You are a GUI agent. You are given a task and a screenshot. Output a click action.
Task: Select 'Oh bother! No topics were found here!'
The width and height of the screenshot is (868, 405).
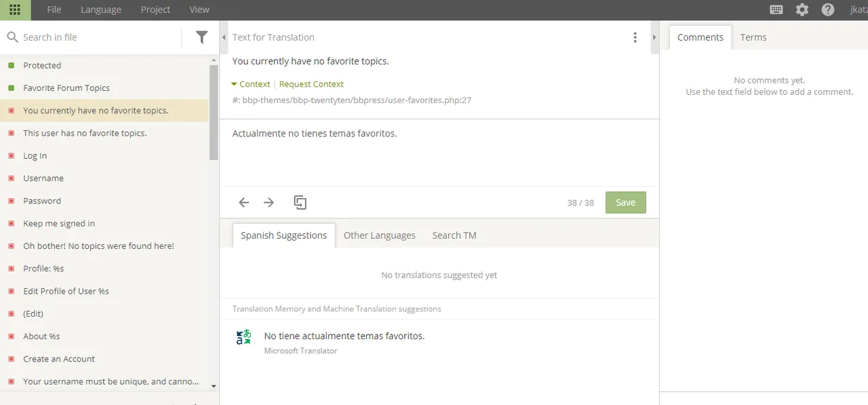click(x=104, y=246)
